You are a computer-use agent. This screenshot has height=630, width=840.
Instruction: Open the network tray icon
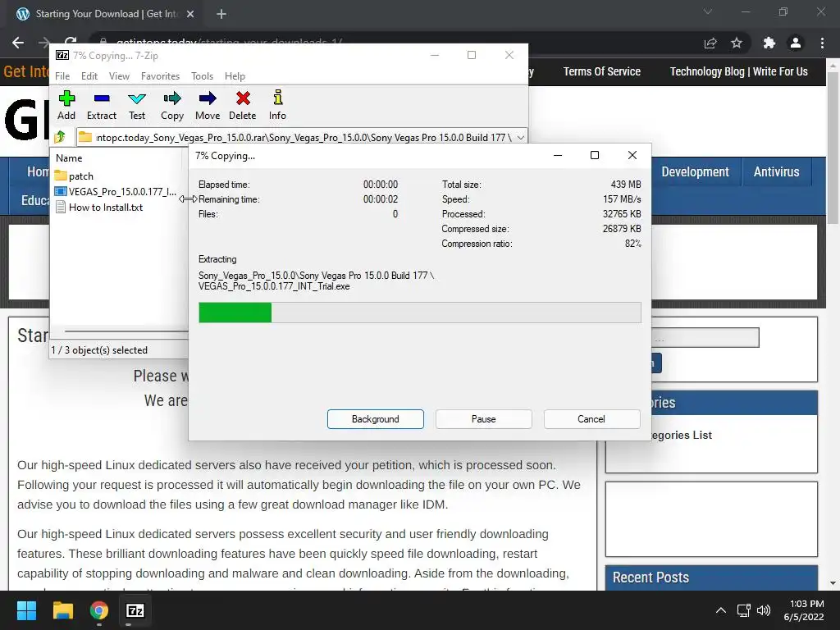(743, 610)
